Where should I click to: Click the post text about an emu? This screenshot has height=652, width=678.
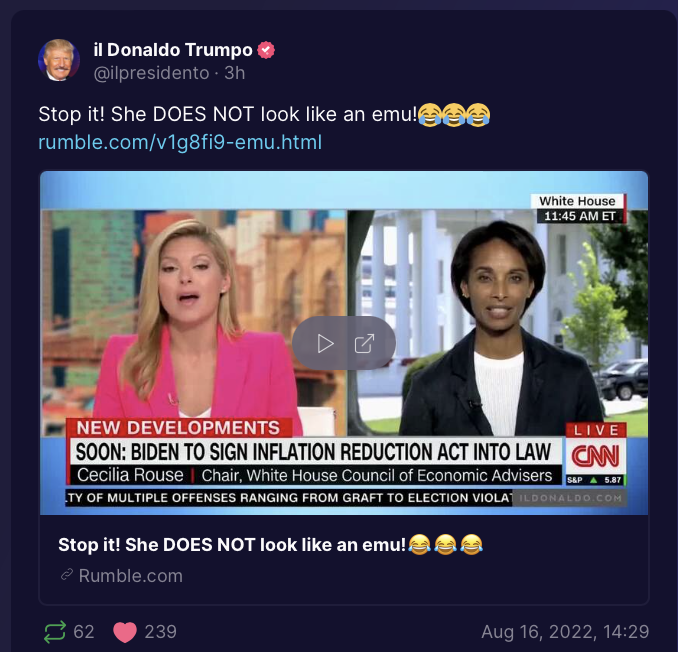click(x=228, y=115)
